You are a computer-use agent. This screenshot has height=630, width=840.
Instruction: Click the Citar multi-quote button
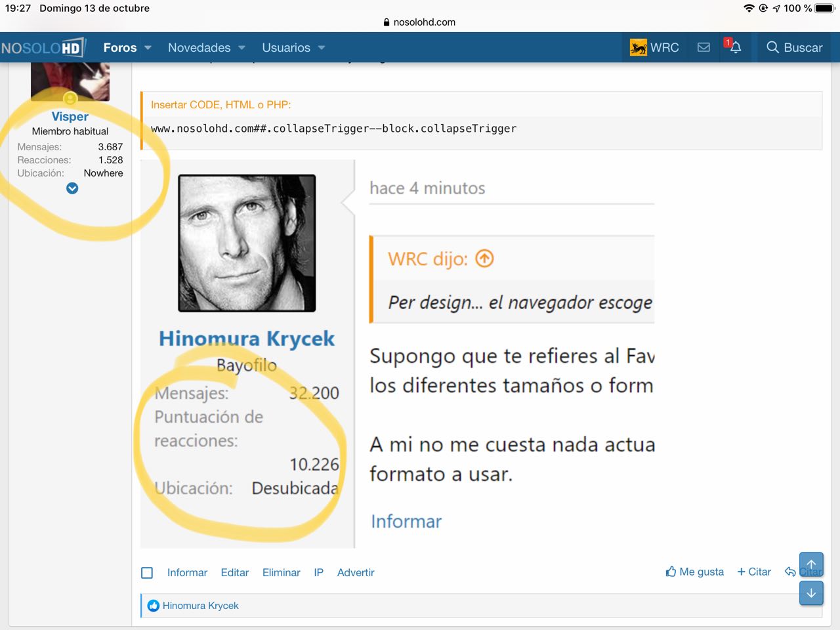tap(755, 572)
